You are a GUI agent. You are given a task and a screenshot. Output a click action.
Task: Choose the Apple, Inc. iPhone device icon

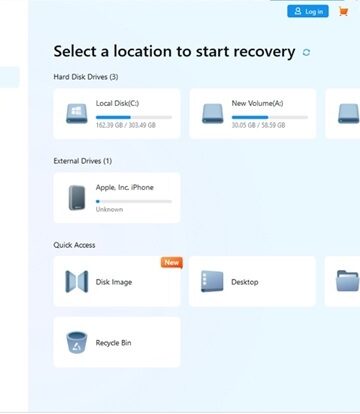[77, 198]
